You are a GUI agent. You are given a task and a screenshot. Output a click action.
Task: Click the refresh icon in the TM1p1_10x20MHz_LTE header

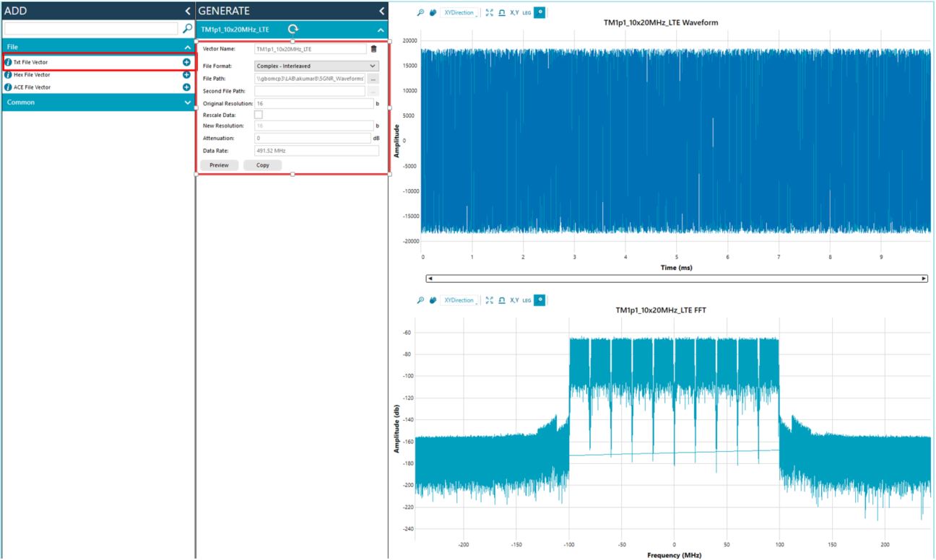pyautogui.click(x=292, y=29)
